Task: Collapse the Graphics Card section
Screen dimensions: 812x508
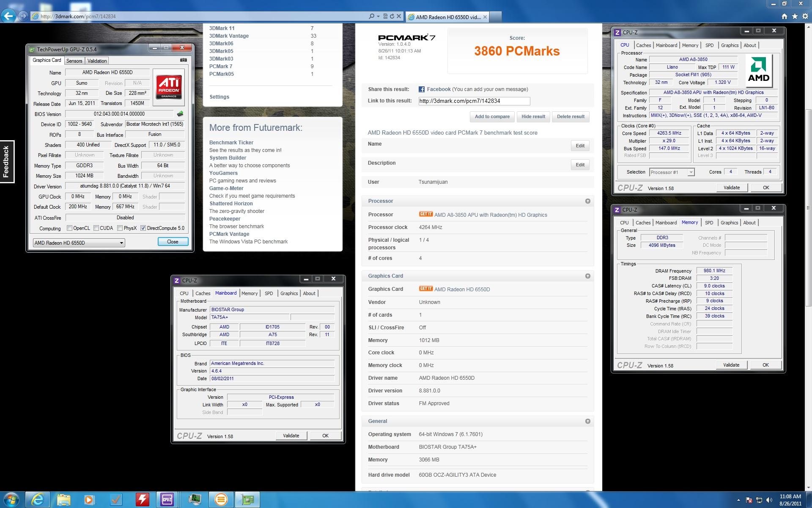Action: point(587,276)
